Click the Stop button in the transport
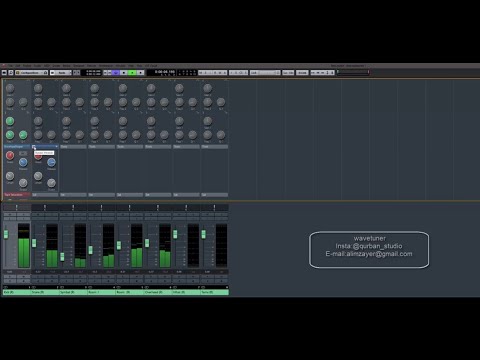 pyautogui.click(x=124, y=72)
